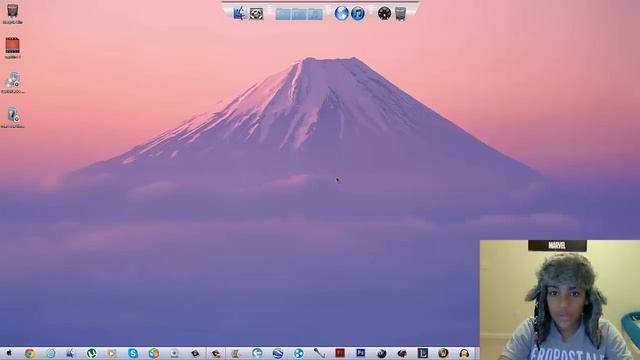
Task: Open the black clock widget in top dock
Action: tap(384, 13)
